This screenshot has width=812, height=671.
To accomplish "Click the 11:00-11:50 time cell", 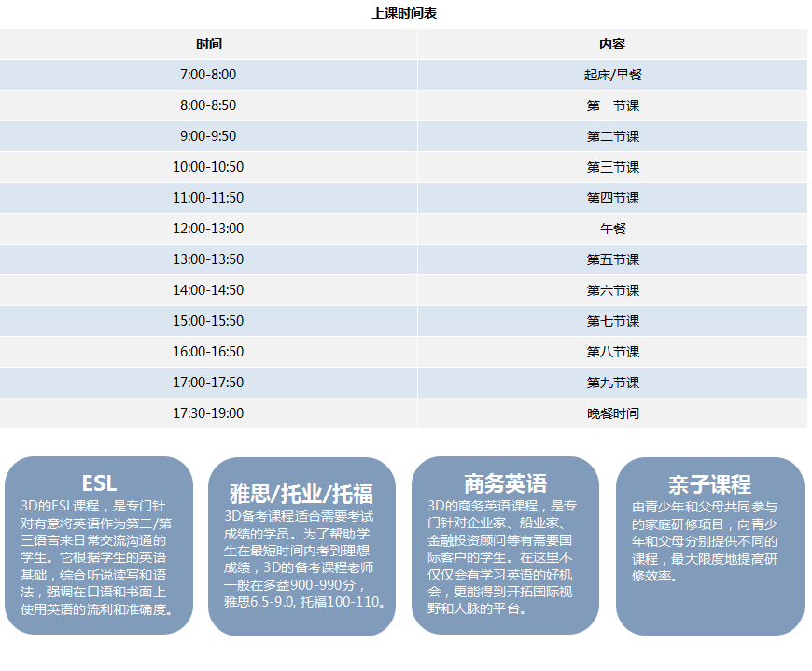I will (209, 198).
